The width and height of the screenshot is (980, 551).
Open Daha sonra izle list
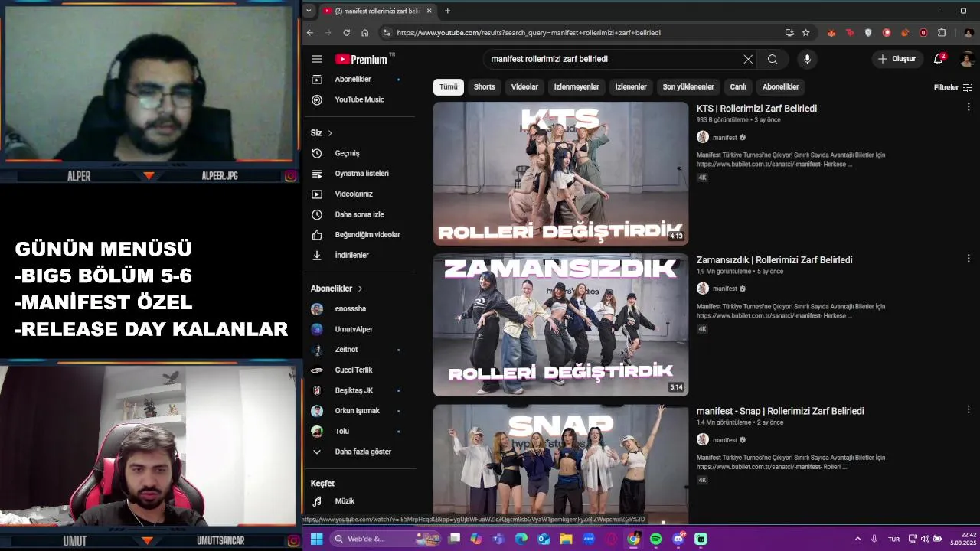(x=358, y=214)
